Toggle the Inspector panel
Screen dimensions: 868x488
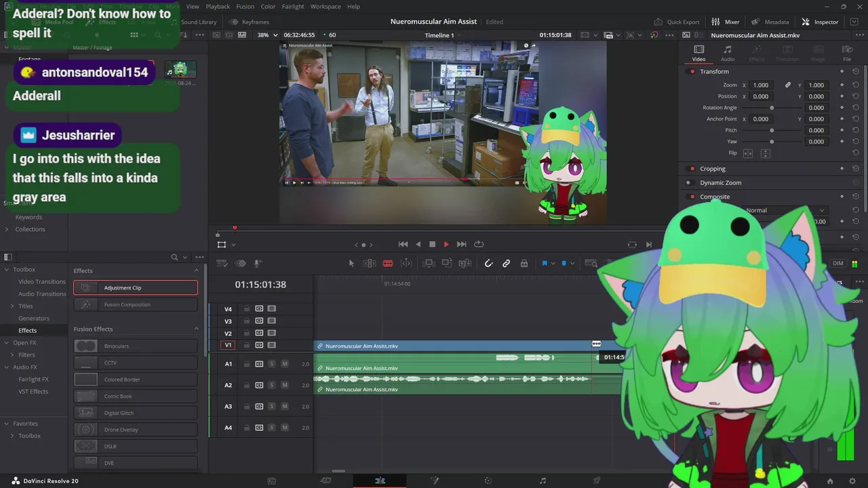coord(820,22)
